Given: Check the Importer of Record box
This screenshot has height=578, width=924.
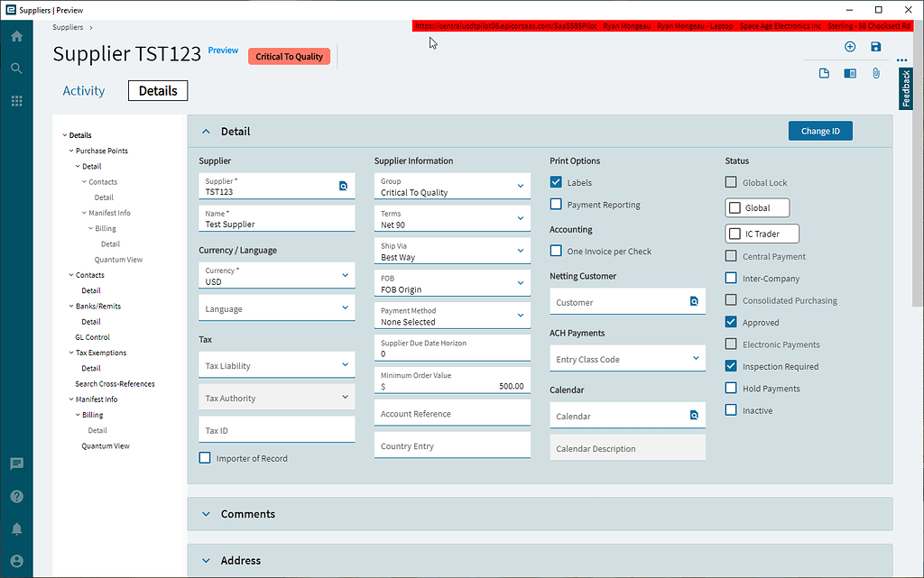Looking at the screenshot, I should pyautogui.click(x=205, y=457).
